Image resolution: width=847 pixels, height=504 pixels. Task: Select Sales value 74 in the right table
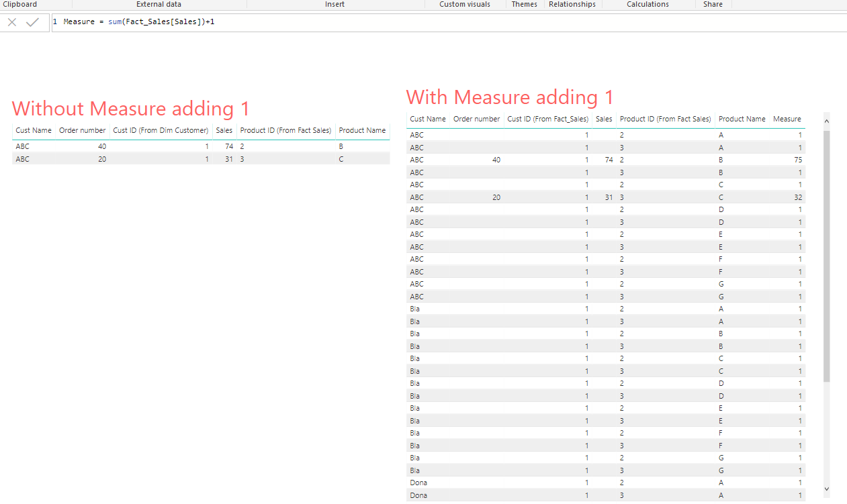(x=609, y=160)
